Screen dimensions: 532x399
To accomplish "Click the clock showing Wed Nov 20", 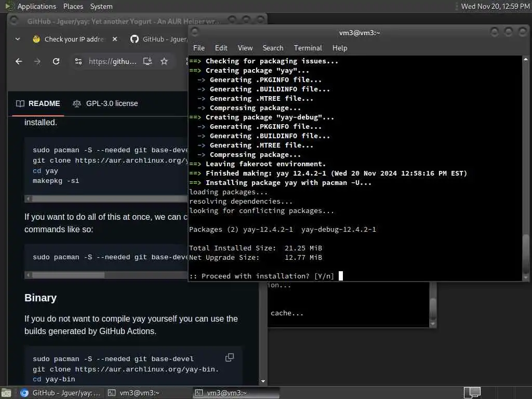I will click(x=495, y=6).
